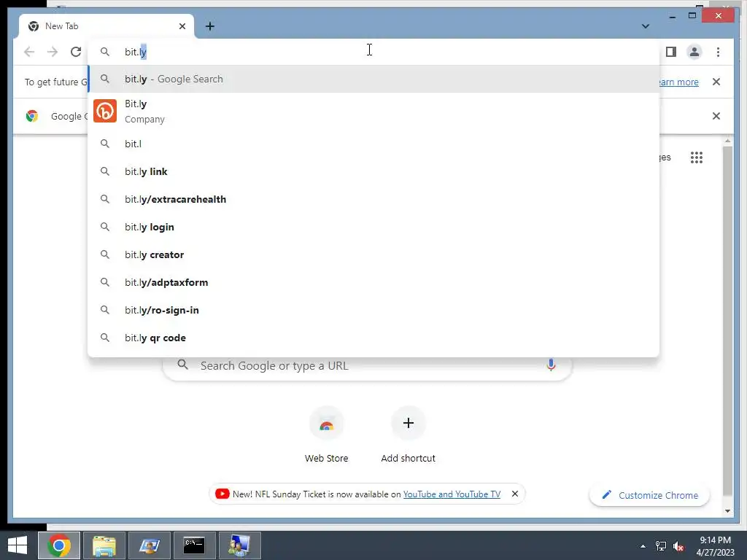Open the Command Prompt taskbar icon
The image size is (747, 560).
[194, 545]
